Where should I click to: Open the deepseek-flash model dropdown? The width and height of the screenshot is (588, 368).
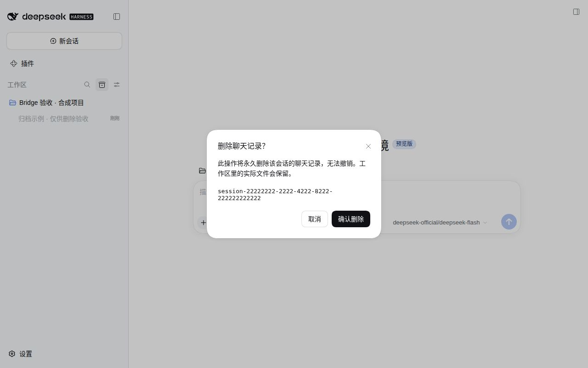click(x=440, y=222)
